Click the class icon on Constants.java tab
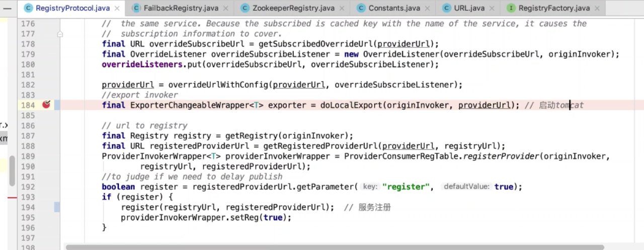Screen dimensions: 644x250 (361, 8)
